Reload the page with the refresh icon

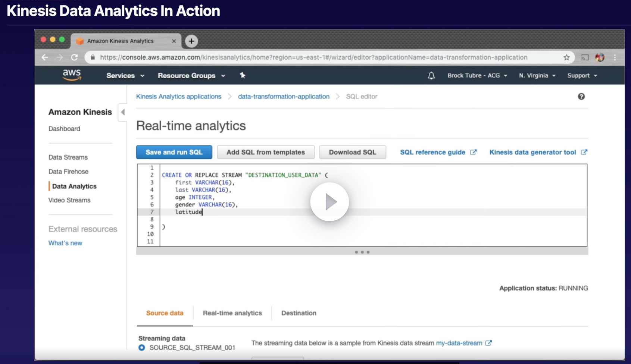[x=74, y=57]
